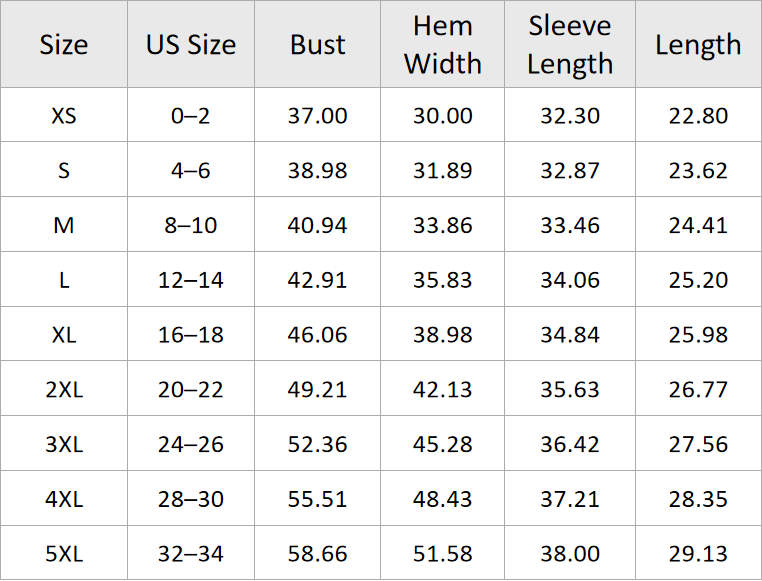Select the 5XL size cell

64,554
